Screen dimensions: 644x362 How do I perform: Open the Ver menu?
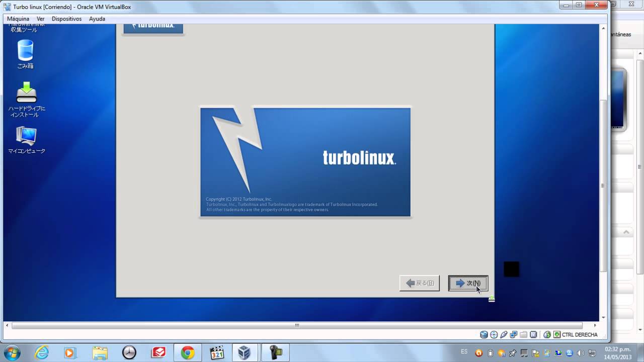[41, 19]
